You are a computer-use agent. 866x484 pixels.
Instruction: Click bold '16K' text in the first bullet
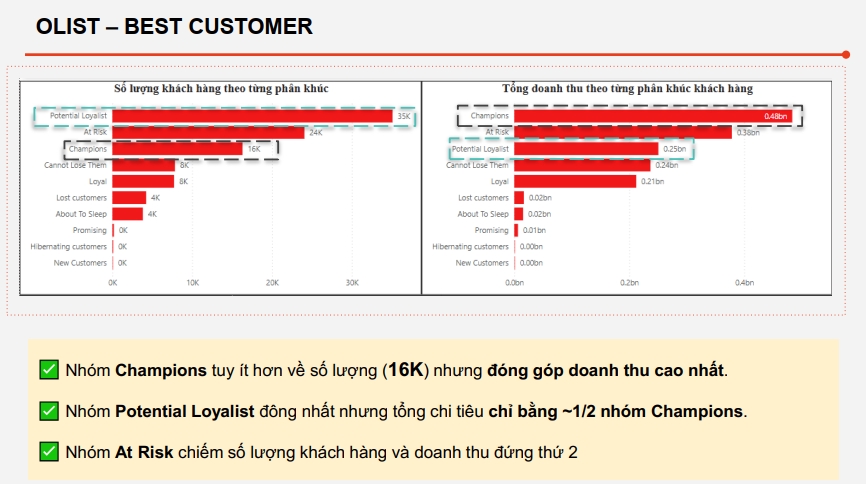[x=406, y=370]
